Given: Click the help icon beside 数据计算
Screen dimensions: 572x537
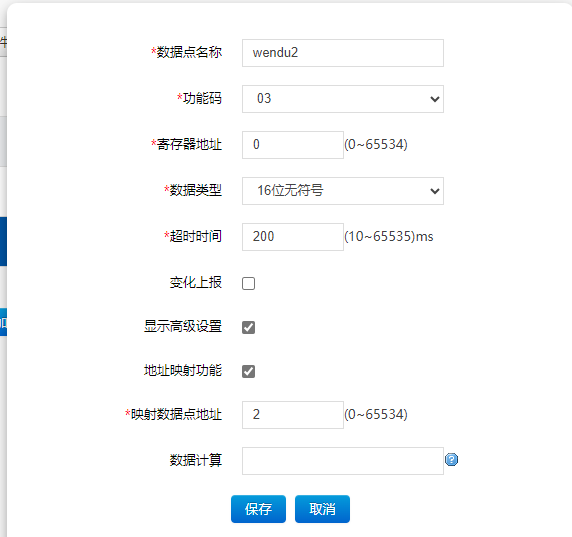Looking at the screenshot, I should coord(451,459).
